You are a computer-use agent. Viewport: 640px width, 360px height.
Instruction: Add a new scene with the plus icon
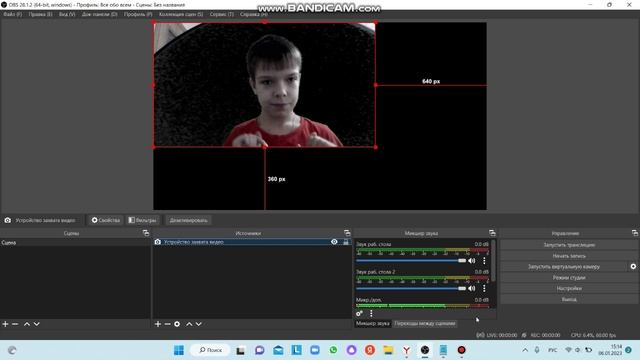[x=5, y=324]
